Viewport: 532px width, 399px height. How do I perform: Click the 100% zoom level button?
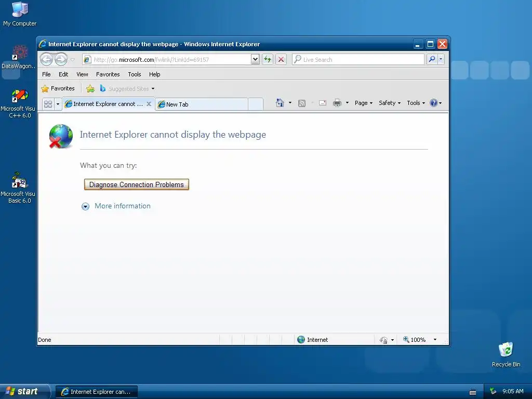[x=414, y=340]
